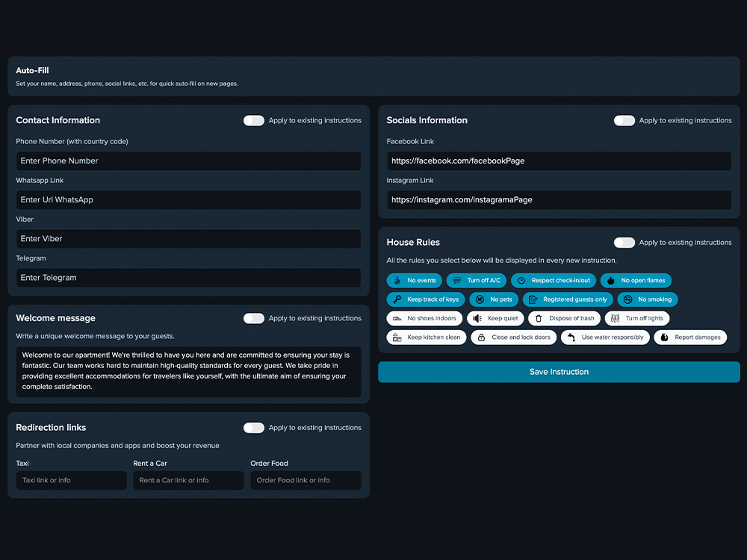747x560 pixels.
Task: Click the Facebook Link input field
Action: tap(559, 161)
